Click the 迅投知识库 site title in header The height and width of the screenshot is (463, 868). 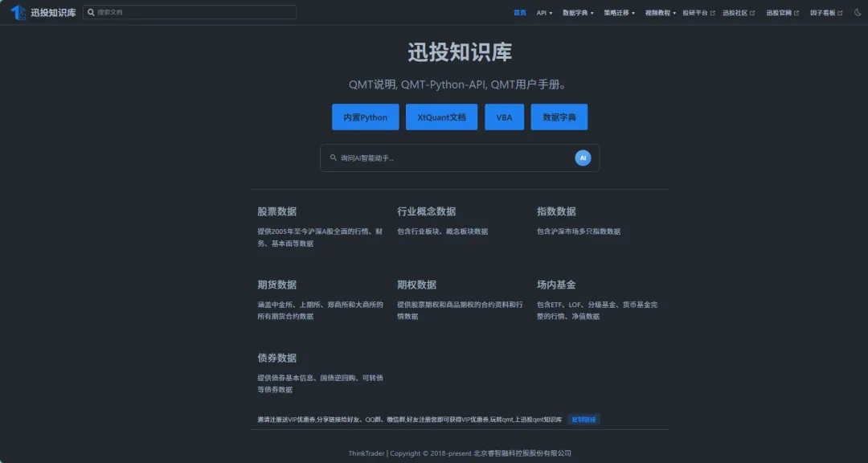tap(53, 12)
